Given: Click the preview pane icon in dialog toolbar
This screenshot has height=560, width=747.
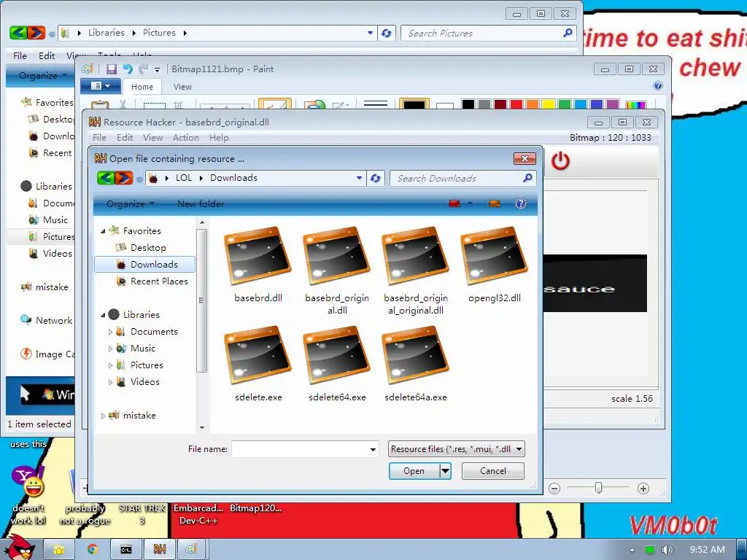Looking at the screenshot, I should coord(495,204).
